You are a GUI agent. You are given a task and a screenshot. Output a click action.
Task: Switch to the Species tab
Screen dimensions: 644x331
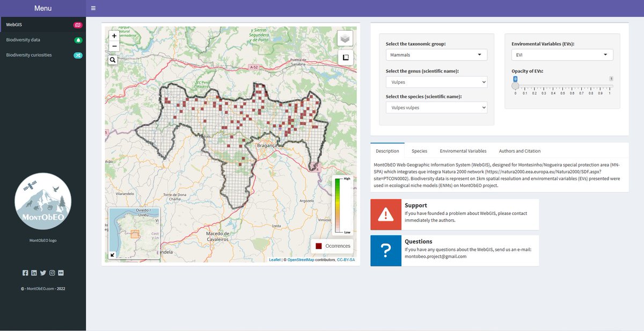pos(419,151)
